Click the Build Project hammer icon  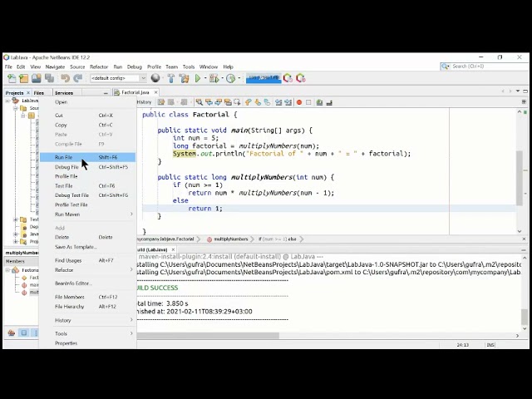coord(171,78)
